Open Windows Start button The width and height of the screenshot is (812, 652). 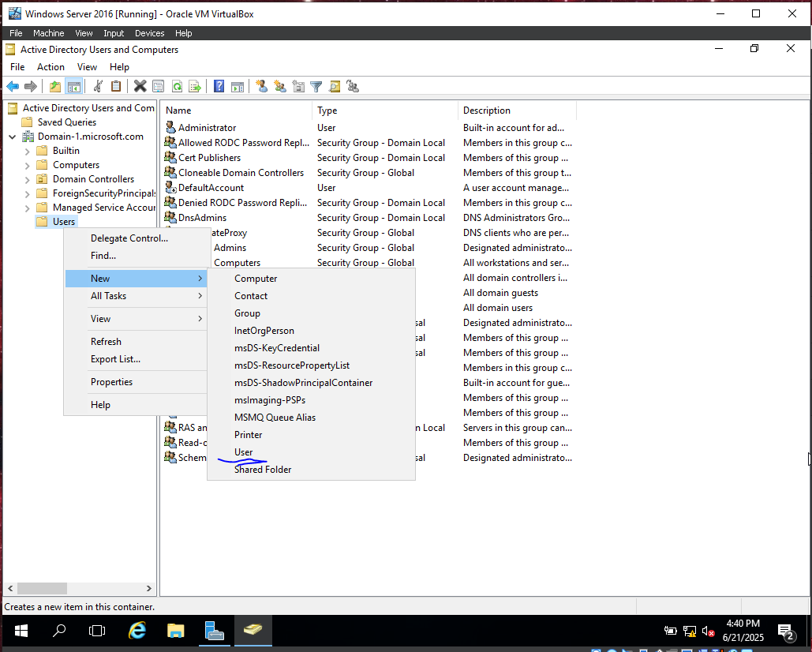coord(21,630)
